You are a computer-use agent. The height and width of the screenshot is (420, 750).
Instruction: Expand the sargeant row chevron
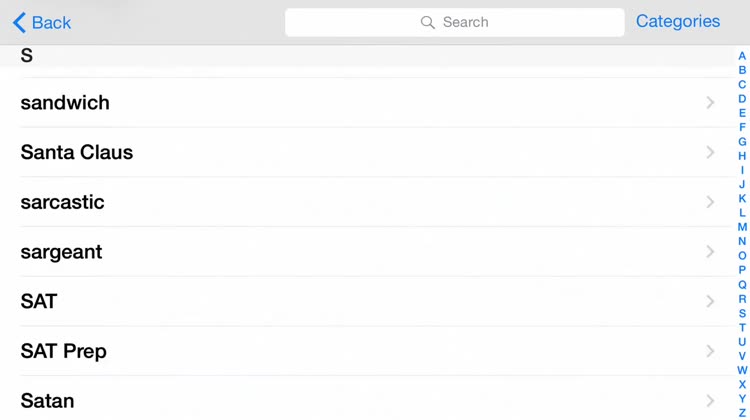[710, 252]
